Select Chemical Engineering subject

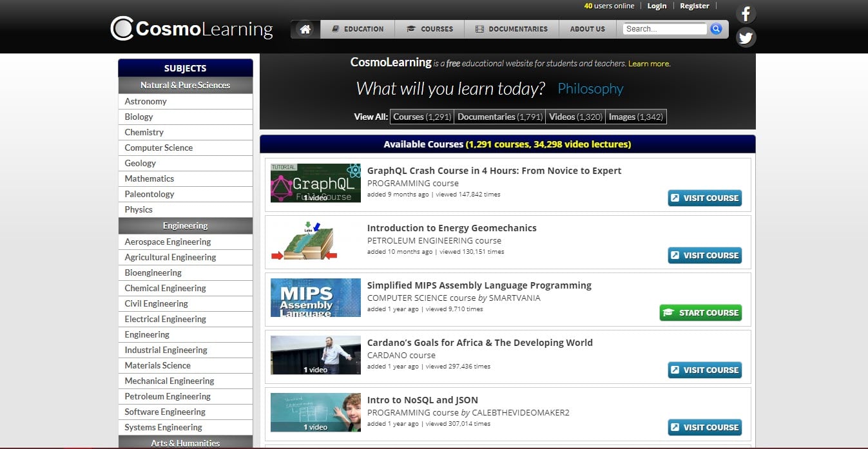point(186,288)
